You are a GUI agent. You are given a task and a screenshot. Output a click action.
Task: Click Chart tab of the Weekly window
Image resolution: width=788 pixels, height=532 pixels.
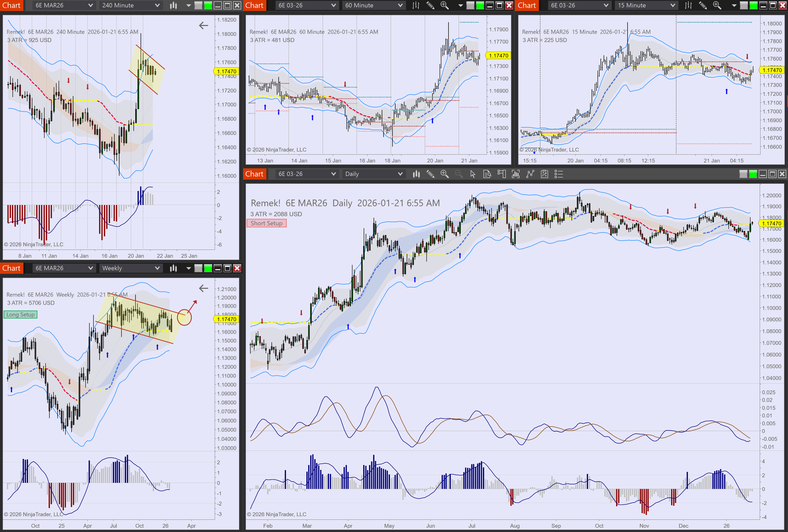click(x=12, y=268)
